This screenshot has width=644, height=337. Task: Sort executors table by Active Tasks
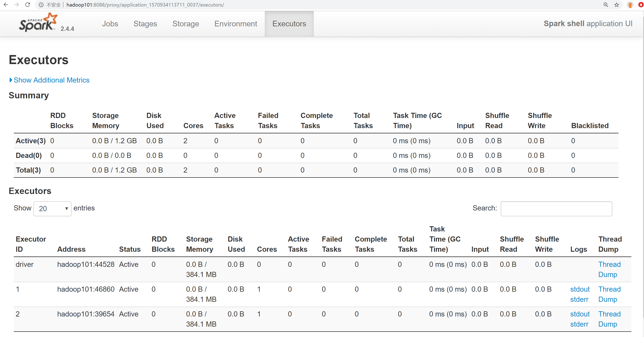[298, 244]
